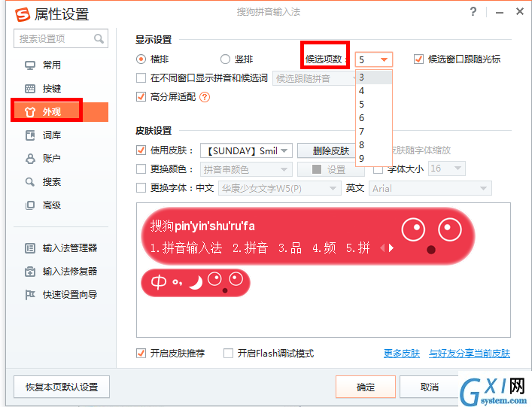Screen dimensions: 532x407
Task: Open the 拼音串颜色 color target dropdown
Action: point(246,169)
